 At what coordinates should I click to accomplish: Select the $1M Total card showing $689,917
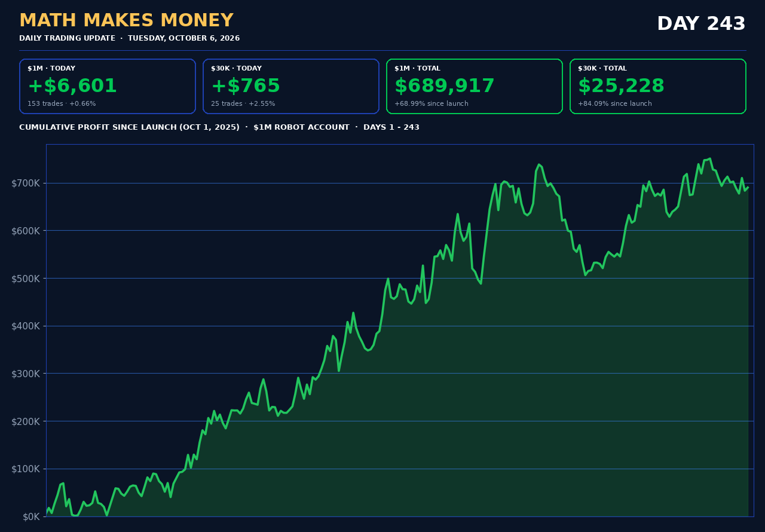[475, 86]
